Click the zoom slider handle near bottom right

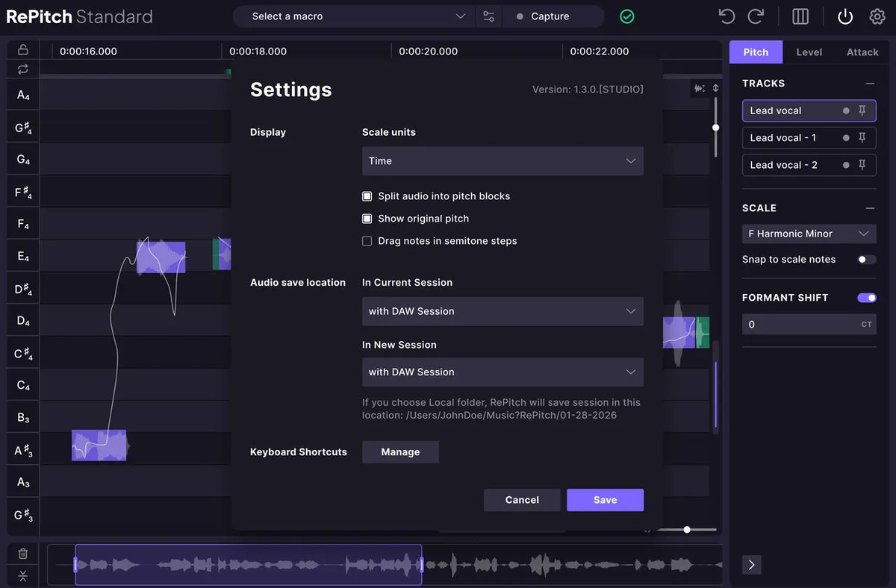coord(686,530)
